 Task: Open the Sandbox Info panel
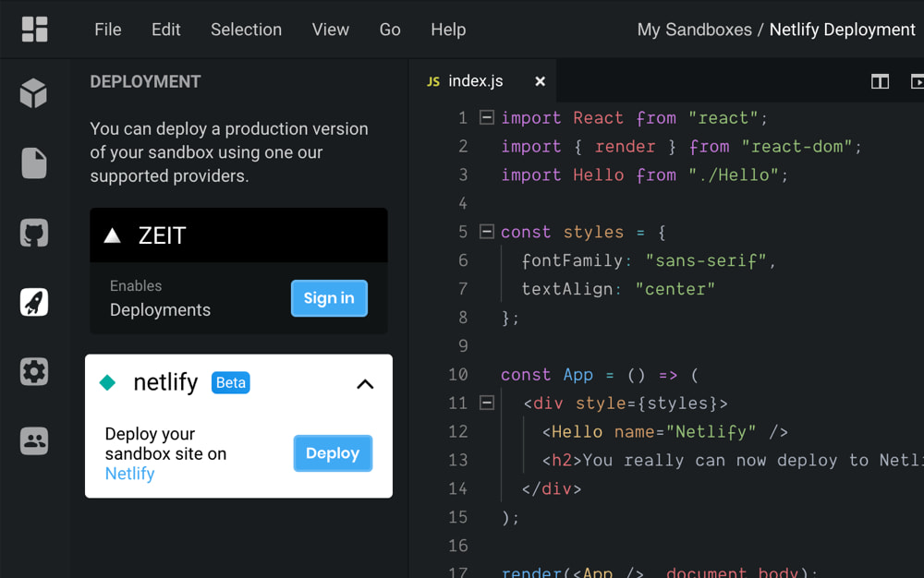[34, 92]
